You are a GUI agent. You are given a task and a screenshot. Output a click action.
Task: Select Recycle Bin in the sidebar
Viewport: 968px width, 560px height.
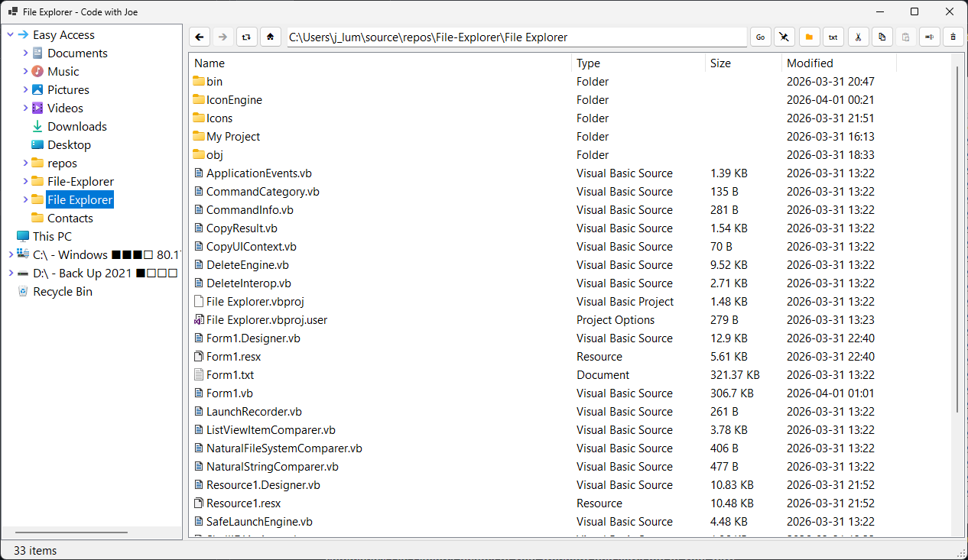click(x=63, y=291)
